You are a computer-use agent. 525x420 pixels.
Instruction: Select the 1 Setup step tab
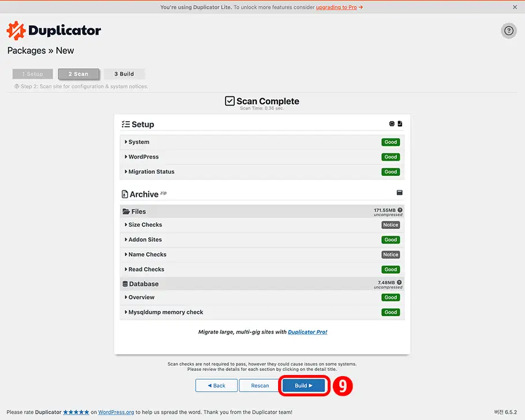tap(32, 74)
